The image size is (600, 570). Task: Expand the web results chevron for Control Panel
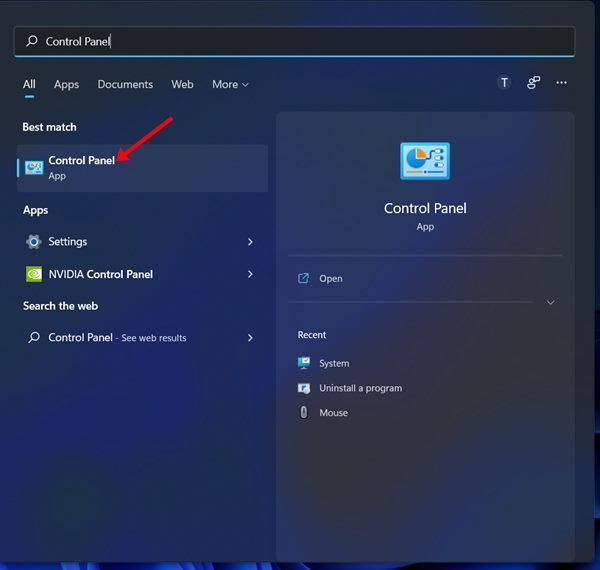click(x=250, y=338)
